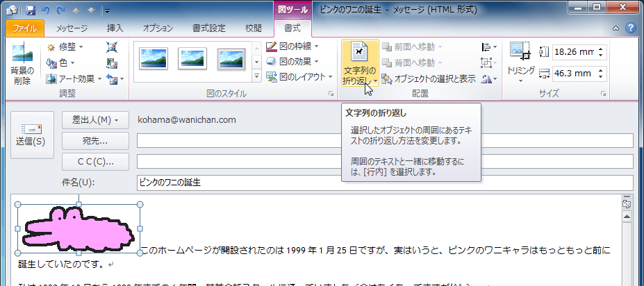Image resolution: width=644 pixels, height=286 pixels.
Task: Open Picture Layout (図のレイアウト) dropdown
Action: (x=299, y=77)
